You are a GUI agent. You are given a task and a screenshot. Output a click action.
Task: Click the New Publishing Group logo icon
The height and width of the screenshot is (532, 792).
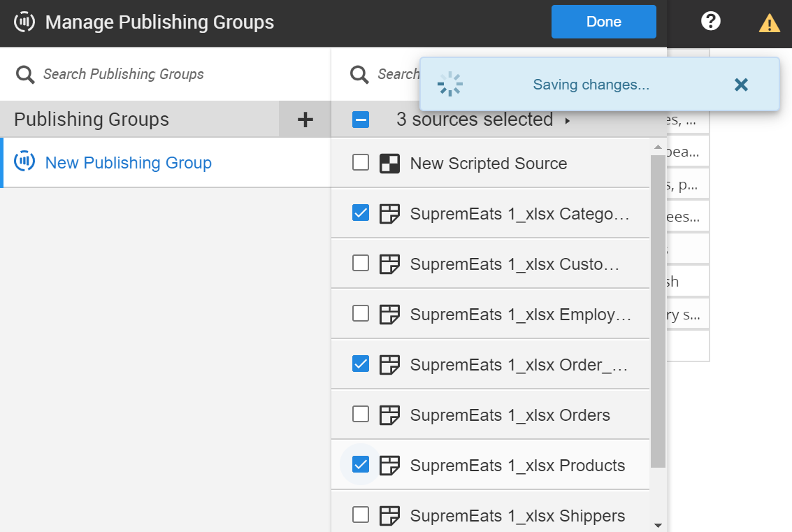click(x=24, y=163)
